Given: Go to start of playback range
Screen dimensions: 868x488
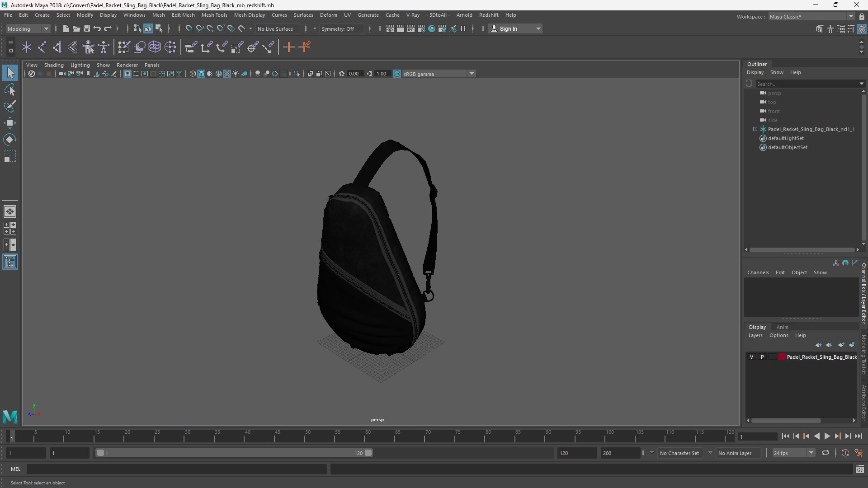Looking at the screenshot, I should [x=785, y=436].
